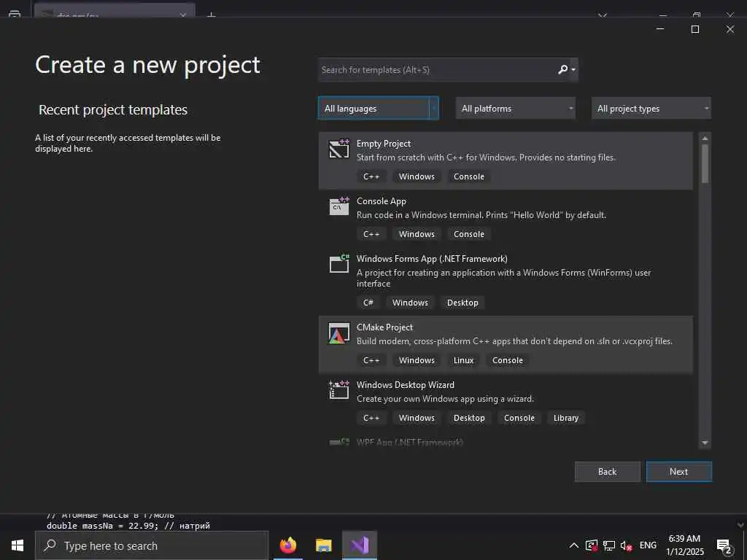Image resolution: width=747 pixels, height=560 pixels.
Task: Click the security tray icon beside network
Action: (x=592, y=545)
